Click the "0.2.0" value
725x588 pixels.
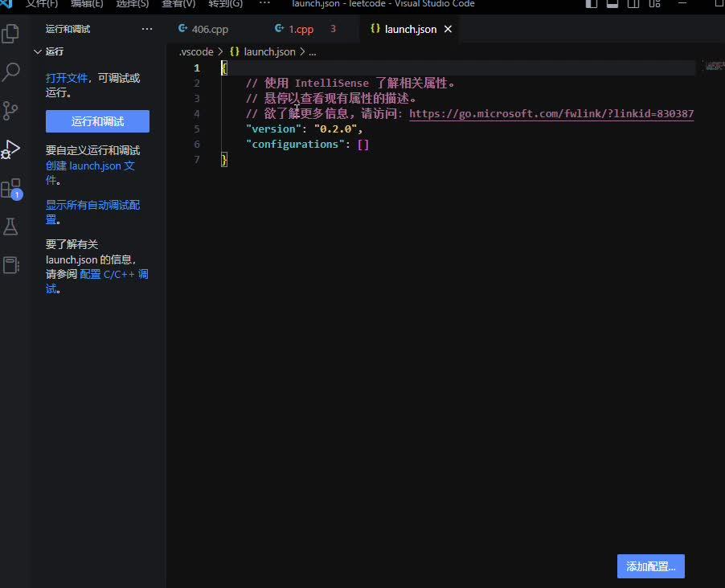(336, 129)
